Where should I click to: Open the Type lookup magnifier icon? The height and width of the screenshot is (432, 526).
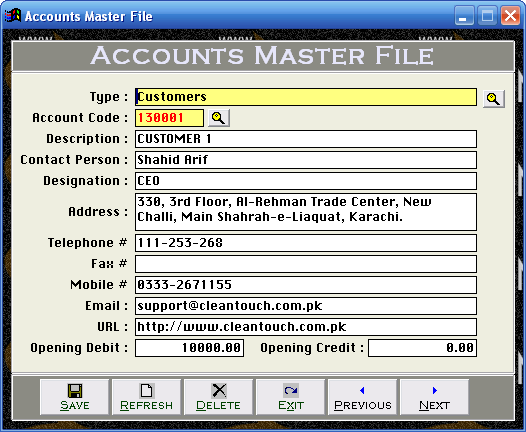click(493, 99)
